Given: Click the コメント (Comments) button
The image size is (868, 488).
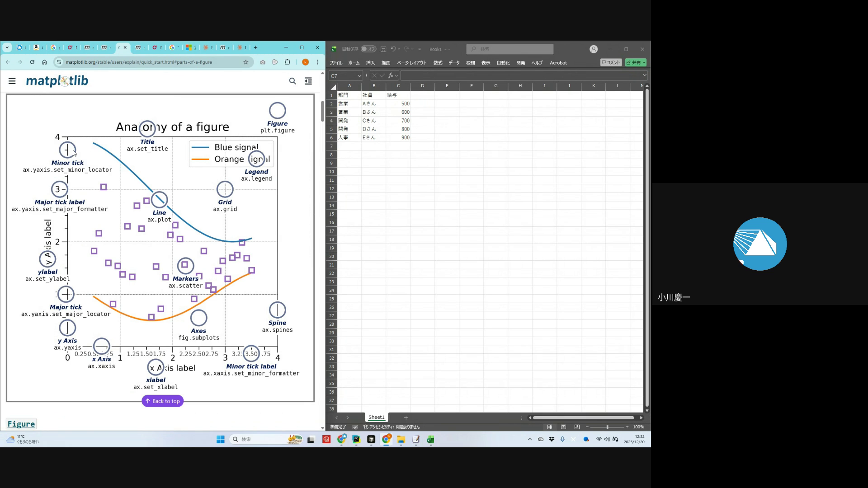Looking at the screenshot, I should (x=611, y=62).
